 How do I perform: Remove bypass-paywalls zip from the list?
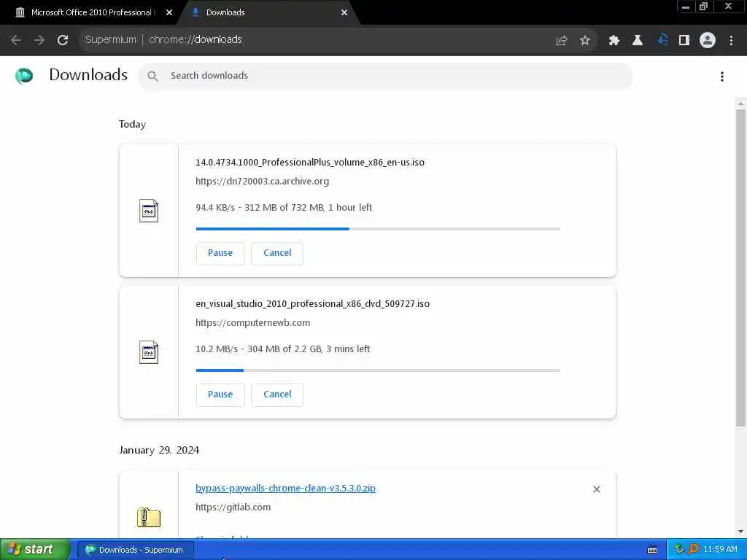click(597, 489)
